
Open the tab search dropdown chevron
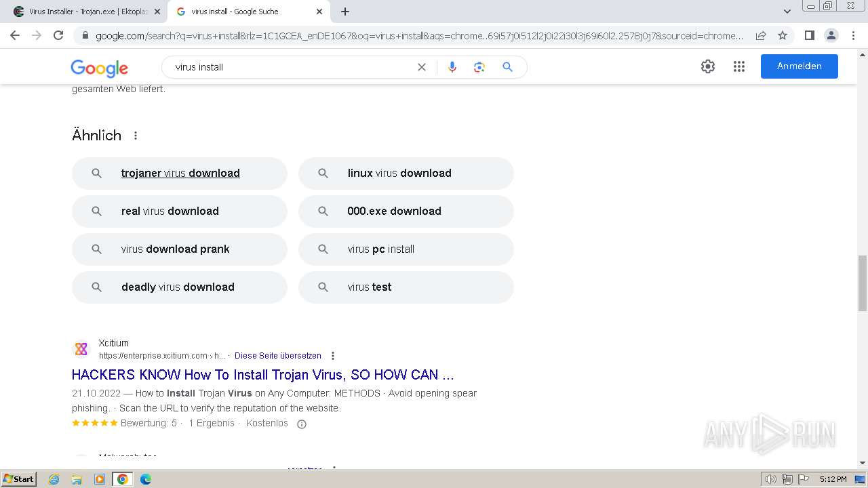[787, 12]
